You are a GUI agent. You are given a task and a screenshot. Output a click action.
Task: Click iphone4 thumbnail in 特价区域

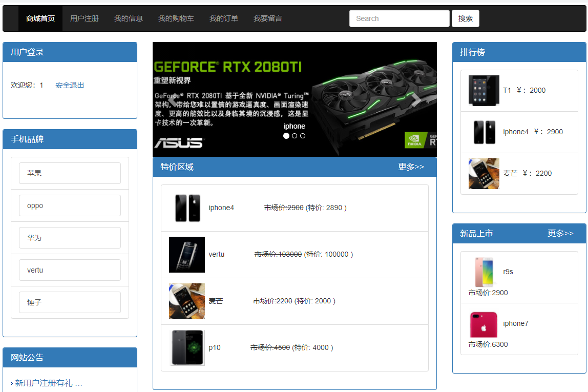coord(187,208)
